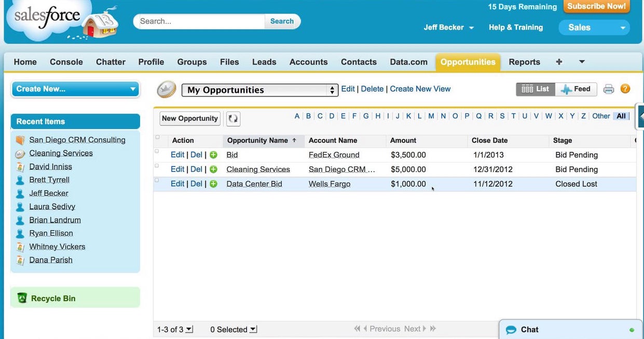The height and width of the screenshot is (339, 644).
Task: Click the Chat bubble icon
Action: [511, 330]
